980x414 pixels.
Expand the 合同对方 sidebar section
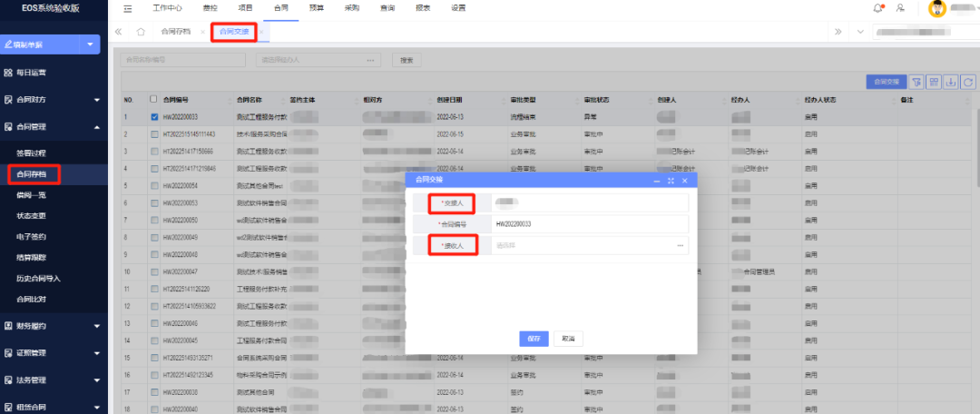(x=97, y=100)
